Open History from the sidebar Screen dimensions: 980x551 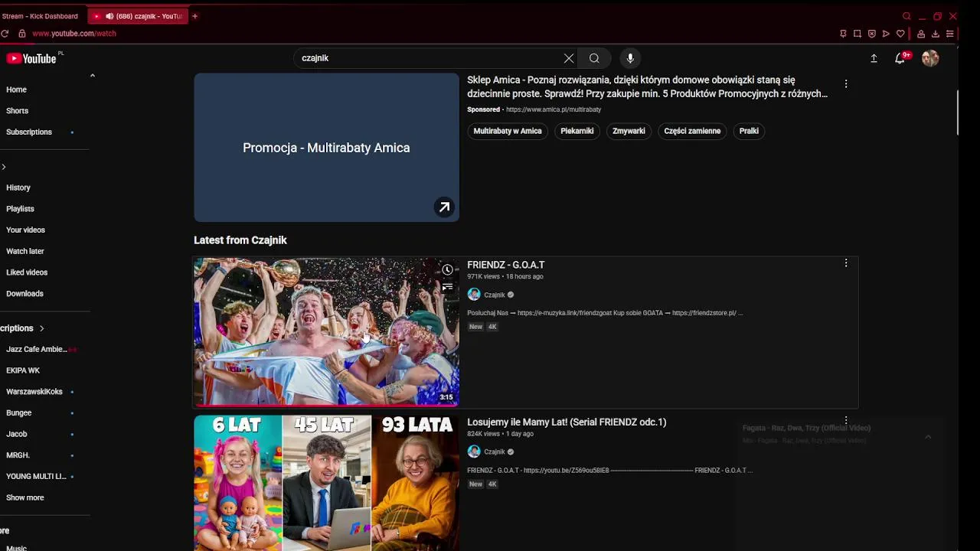pyautogui.click(x=18, y=187)
